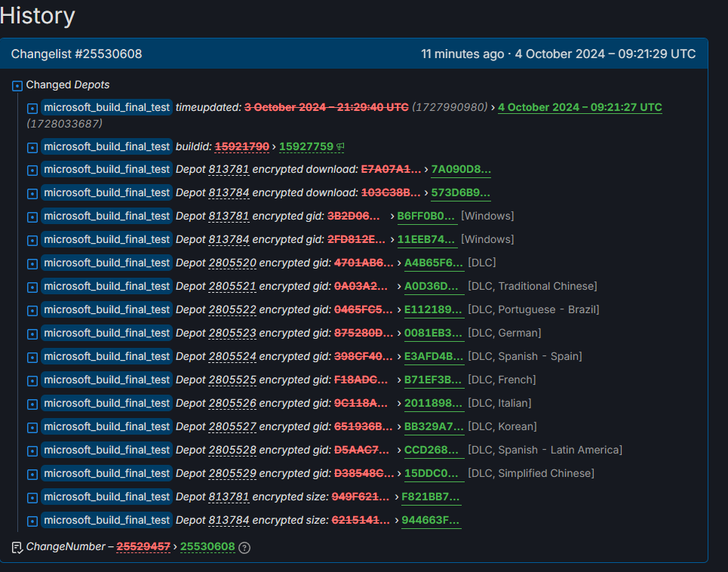Click new encrypted gid A4B65F6 value
Viewport: 728px width, 572px height.
tap(434, 263)
